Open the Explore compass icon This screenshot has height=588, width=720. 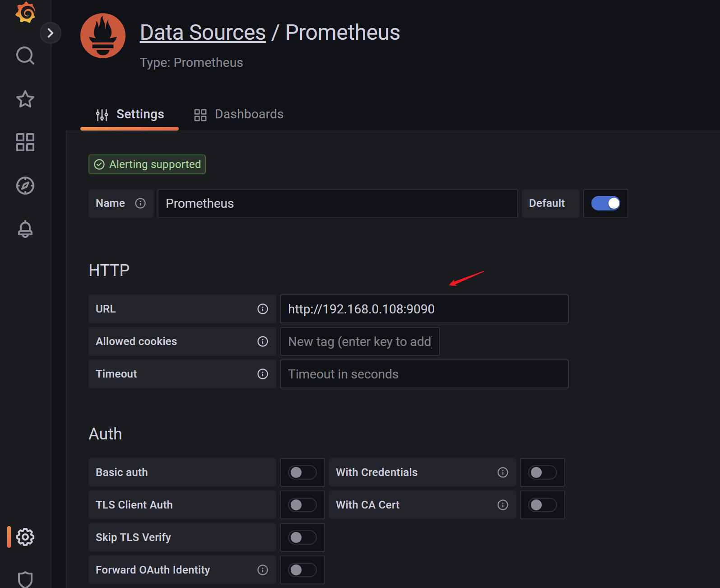tap(25, 186)
